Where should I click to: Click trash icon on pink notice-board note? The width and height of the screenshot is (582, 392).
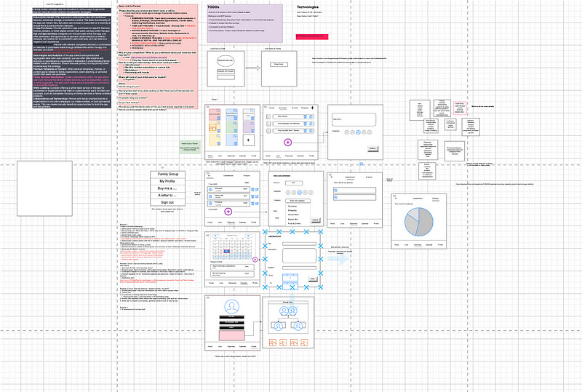click(x=218, y=118)
